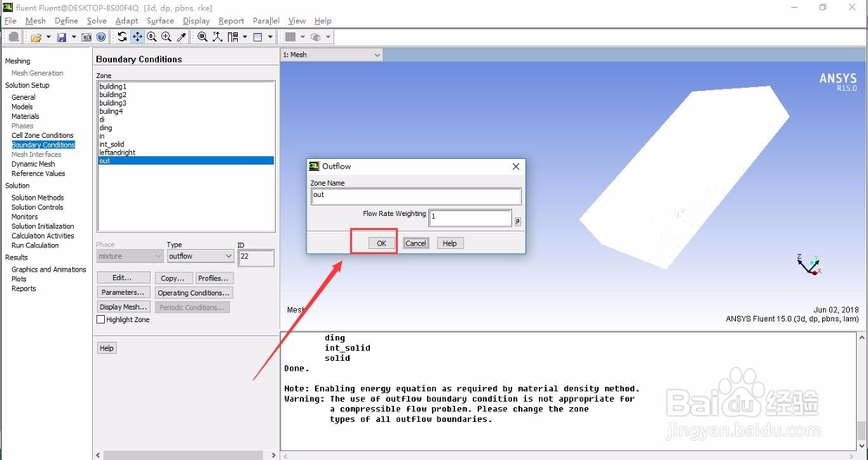Click the Operating Conditions... button
Screen dimensions: 868x460
[194, 292]
